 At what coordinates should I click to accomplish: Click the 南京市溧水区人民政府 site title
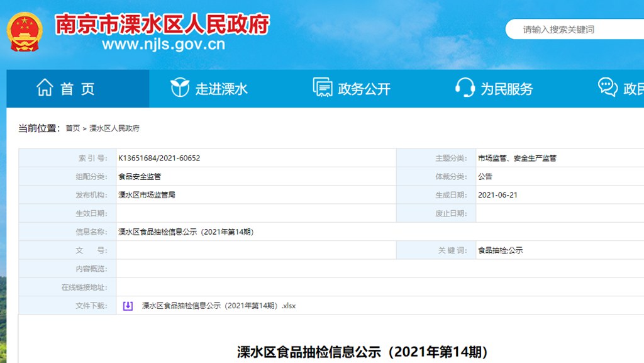[x=162, y=24]
